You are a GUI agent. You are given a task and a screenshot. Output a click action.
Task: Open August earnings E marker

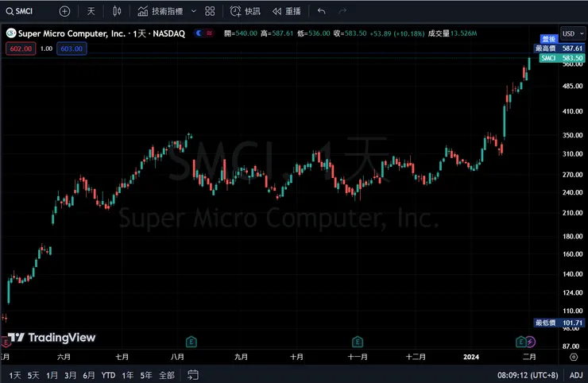191,342
